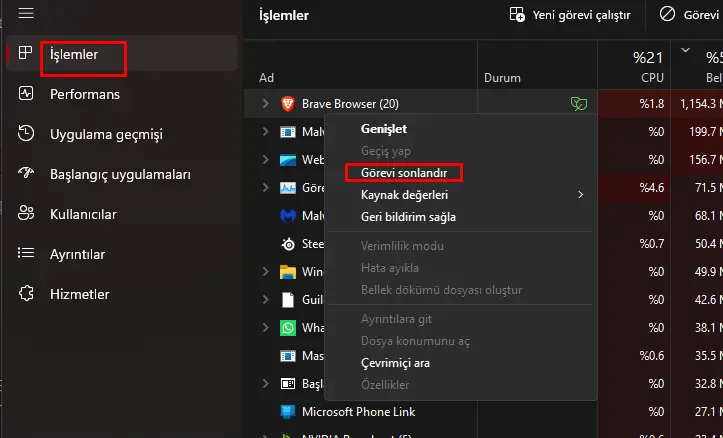Screen dimensions: 723x438
Task: Click the Başl process icon
Action: (x=288, y=384)
